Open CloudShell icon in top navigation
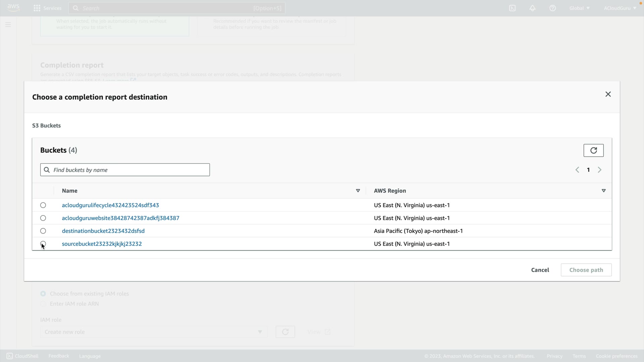The width and height of the screenshot is (644, 362). (x=512, y=8)
